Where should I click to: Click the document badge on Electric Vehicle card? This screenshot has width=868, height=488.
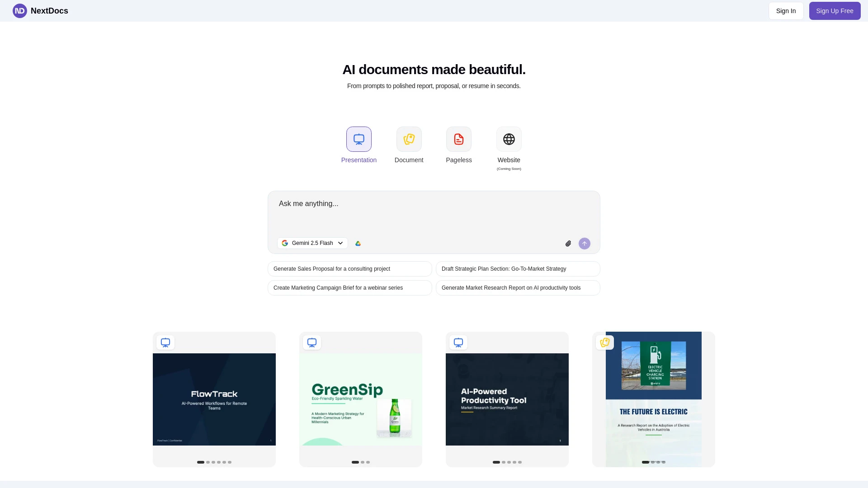tap(604, 343)
